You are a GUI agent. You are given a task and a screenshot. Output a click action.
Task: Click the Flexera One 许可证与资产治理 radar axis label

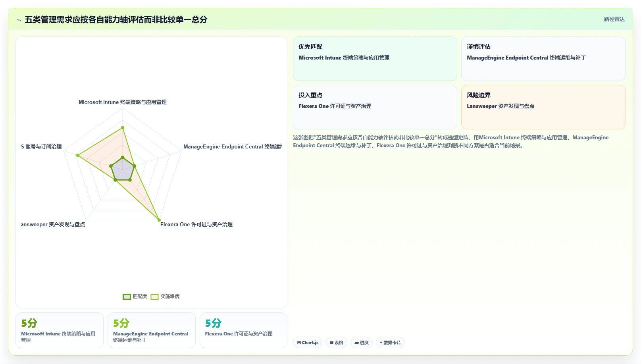(x=196, y=224)
